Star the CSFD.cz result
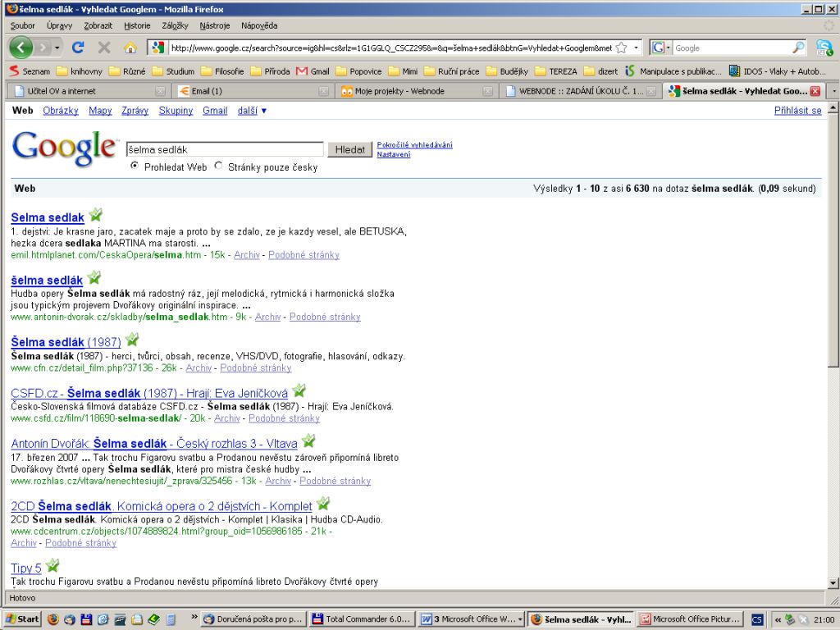 (x=299, y=390)
